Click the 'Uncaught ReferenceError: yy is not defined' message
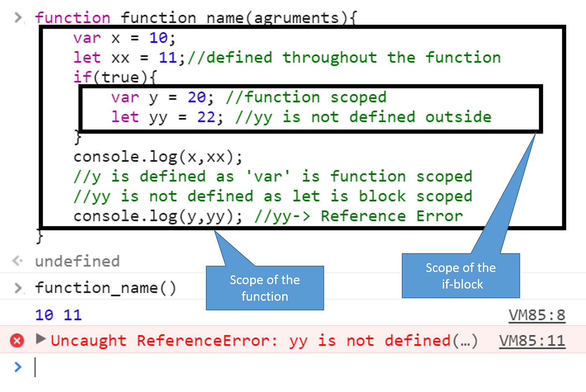The height and width of the screenshot is (392, 586). tap(264, 341)
